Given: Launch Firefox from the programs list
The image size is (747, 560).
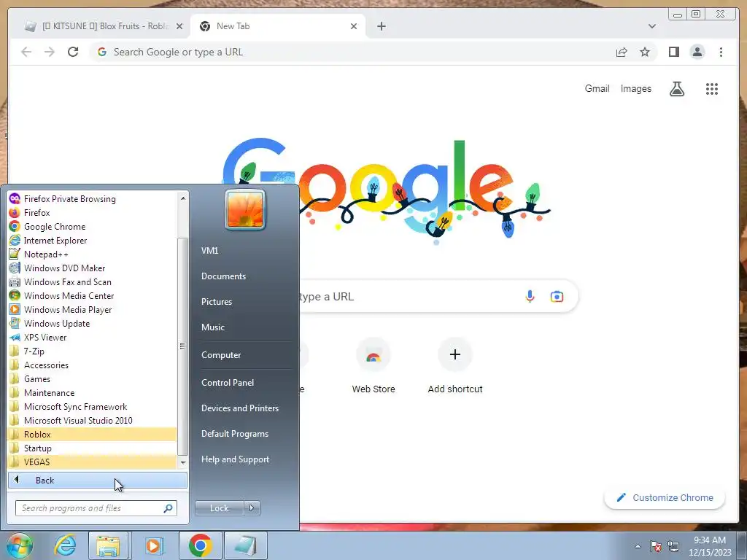Looking at the screenshot, I should click(x=92, y=213).
